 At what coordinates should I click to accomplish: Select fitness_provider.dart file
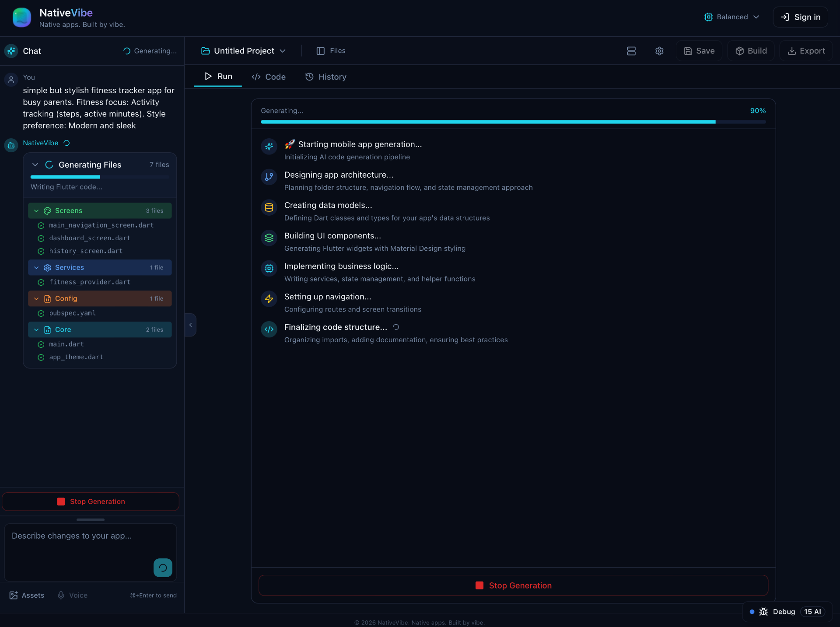pos(90,282)
